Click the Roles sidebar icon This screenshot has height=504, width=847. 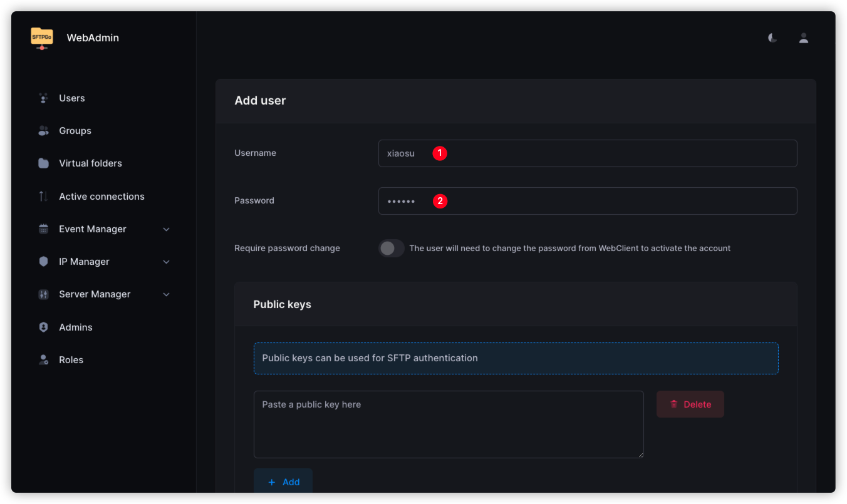tap(43, 360)
